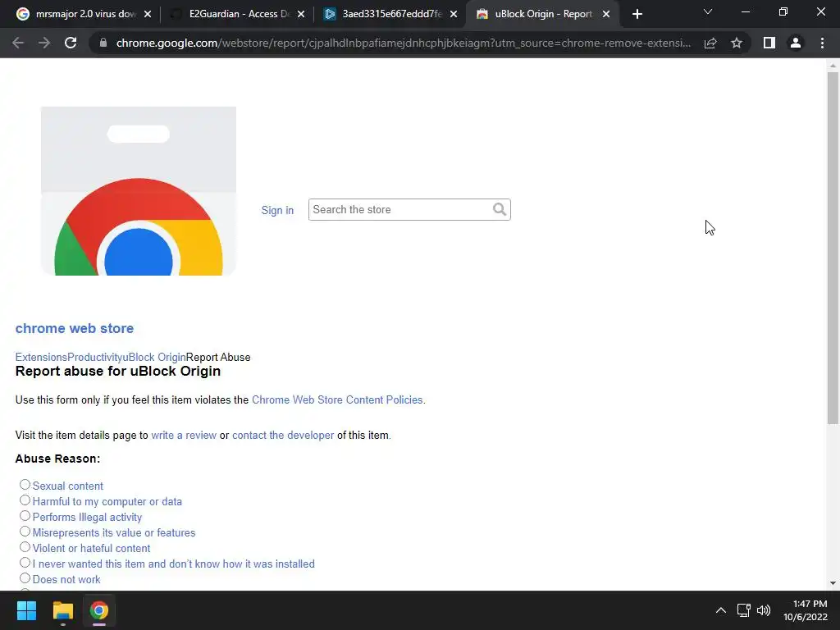
Task: Click contact the developer link
Action: (x=283, y=436)
